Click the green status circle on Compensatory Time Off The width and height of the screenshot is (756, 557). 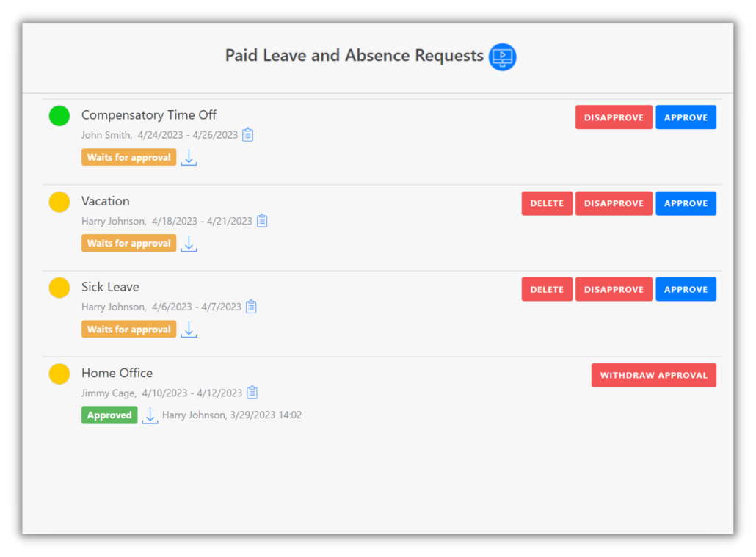click(x=59, y=115)
